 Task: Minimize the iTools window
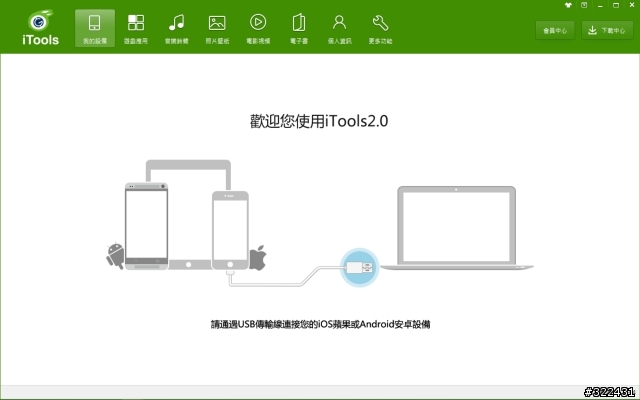(x=600, y=6)
